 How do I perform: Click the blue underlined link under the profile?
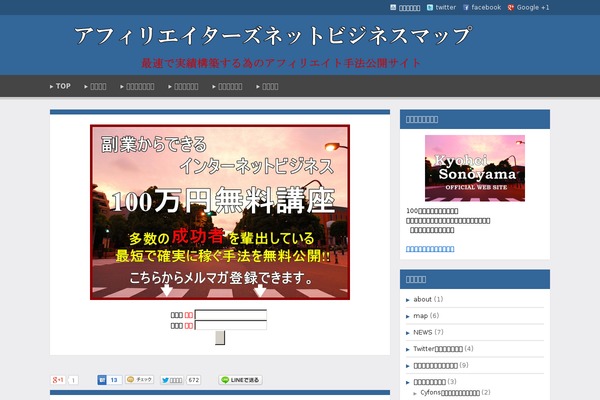(x=430, y=249)
